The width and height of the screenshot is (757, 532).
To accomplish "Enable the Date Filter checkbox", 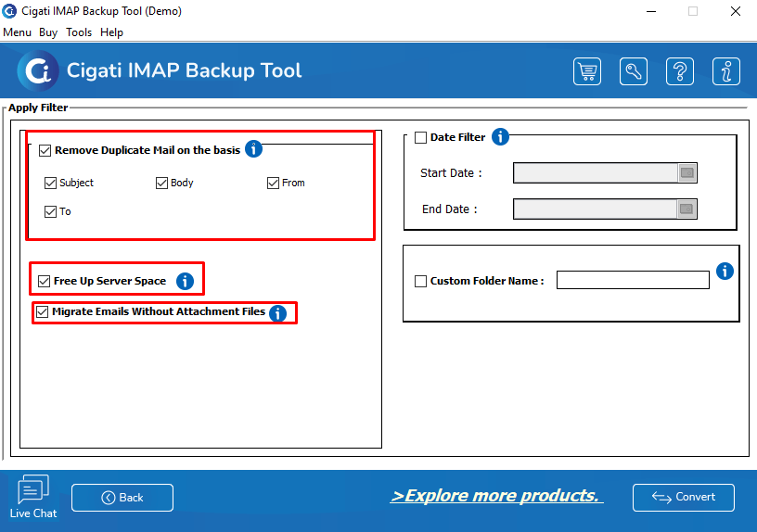I will coord(421,137).
